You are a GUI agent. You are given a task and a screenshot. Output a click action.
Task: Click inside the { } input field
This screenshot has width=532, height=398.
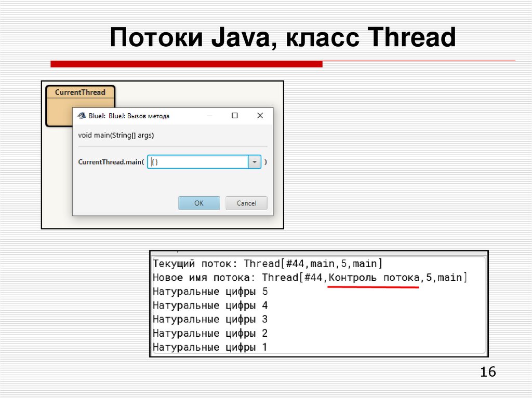(x=197, y=162)
